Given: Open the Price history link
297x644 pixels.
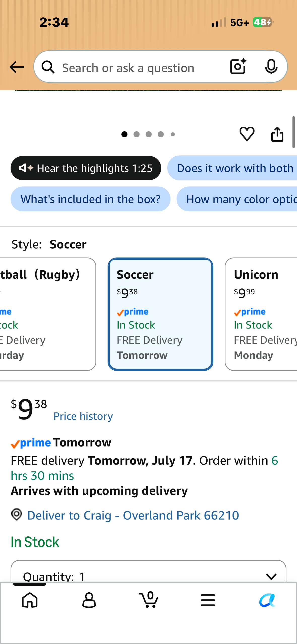Looking at the screenshot, I should [83, 416].
